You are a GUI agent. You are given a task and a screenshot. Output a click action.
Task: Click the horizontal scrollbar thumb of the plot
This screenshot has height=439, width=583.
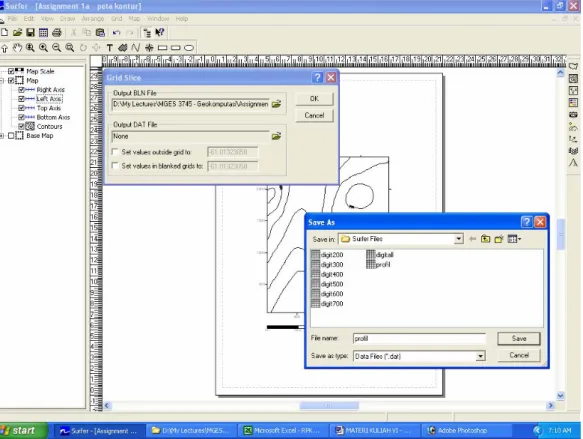coord(329,406)
